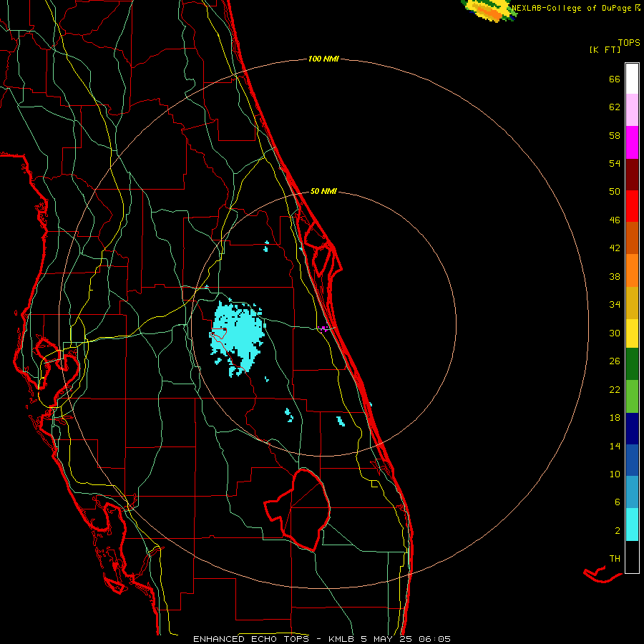Screen dimensions: 644x644
Task: Click the light pink swatch near 62
Action: 632,109
